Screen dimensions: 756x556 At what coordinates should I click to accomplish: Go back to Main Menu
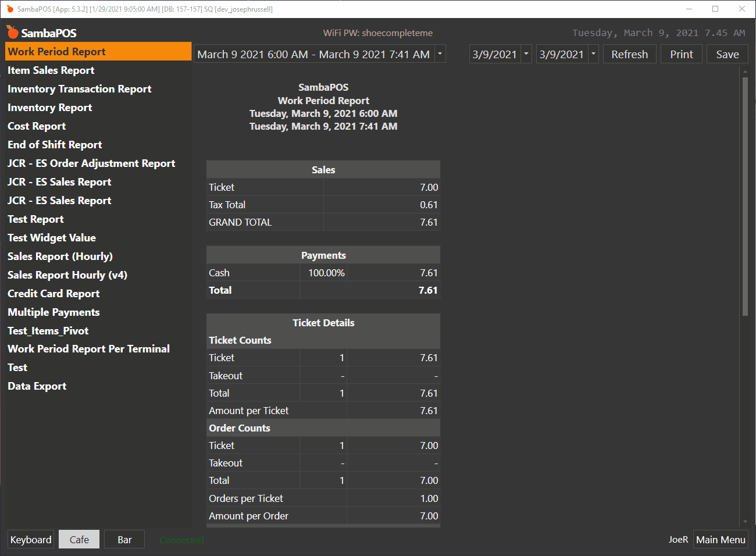pos(721,540)
